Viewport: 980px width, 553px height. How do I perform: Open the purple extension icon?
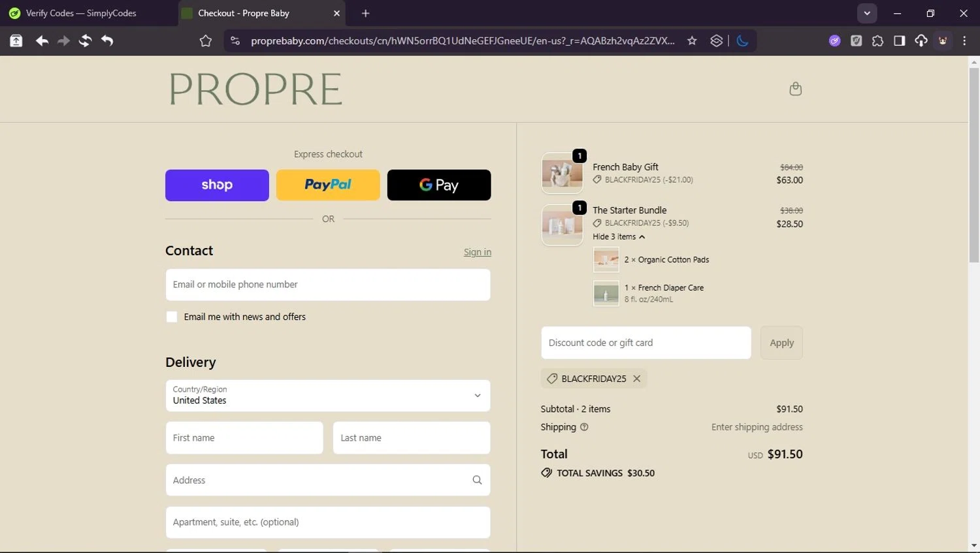834,40
